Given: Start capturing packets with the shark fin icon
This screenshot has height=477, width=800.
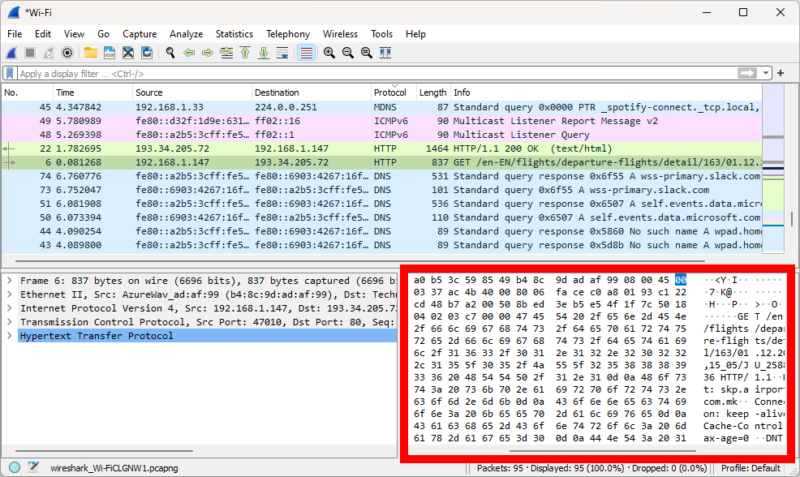Looking at the screenshot, I should (x=11, y=53).
